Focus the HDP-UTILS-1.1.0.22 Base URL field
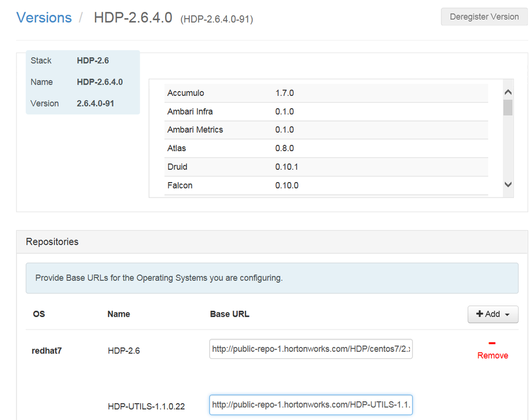 pyautogui.click(x=310, y=405)
